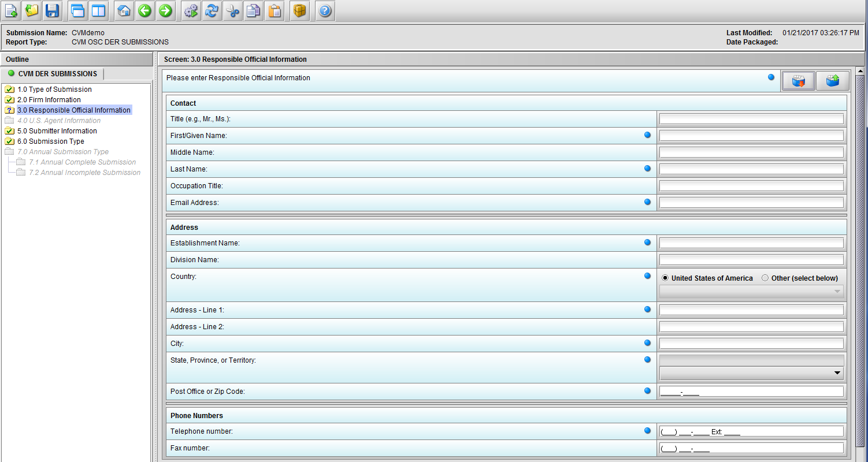Click the blue dot next to the instructions header
Screen dimensions: 868x462
click(x=771, y=77)
